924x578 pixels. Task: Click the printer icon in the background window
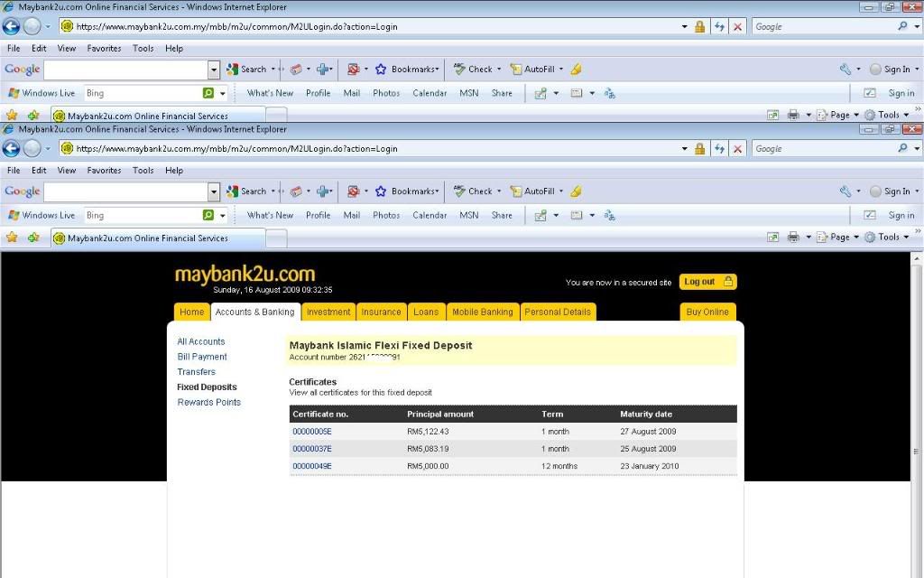coord(794,115)
